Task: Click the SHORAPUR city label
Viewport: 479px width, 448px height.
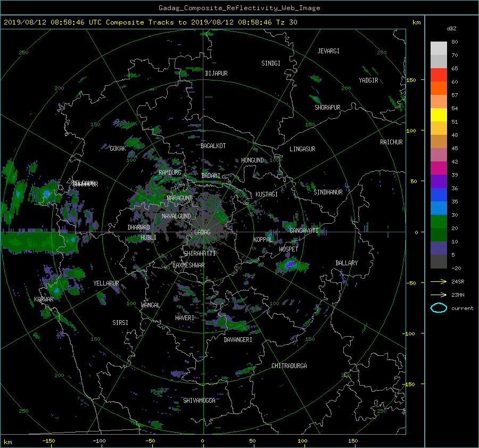Action: tap(327, 108)
